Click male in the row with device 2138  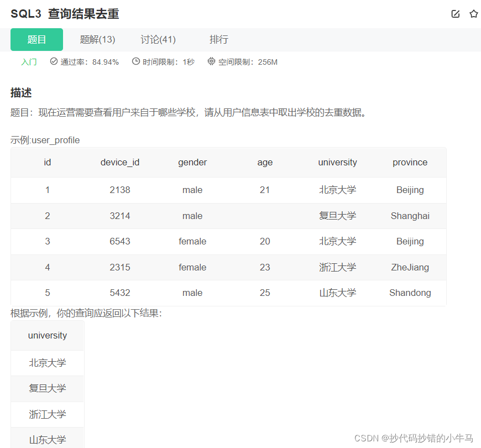coord(192,190)
